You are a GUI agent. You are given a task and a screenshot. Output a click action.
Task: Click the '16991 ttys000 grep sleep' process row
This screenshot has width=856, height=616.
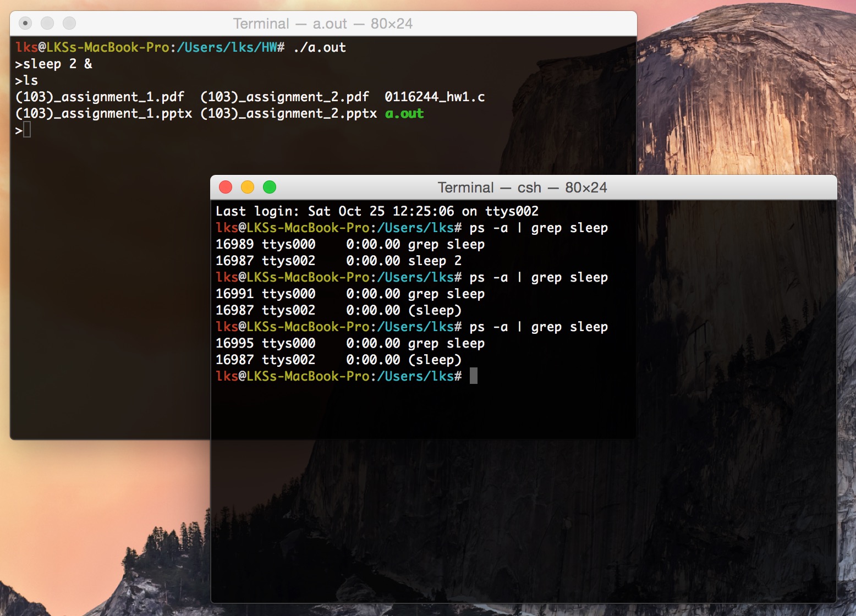[x=350, y=294]
